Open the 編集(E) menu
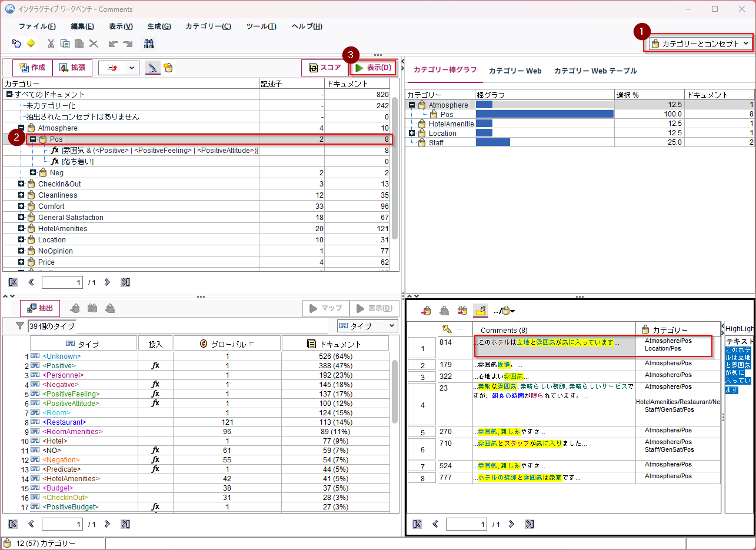 pyautogui.click(x=82, y=26)
